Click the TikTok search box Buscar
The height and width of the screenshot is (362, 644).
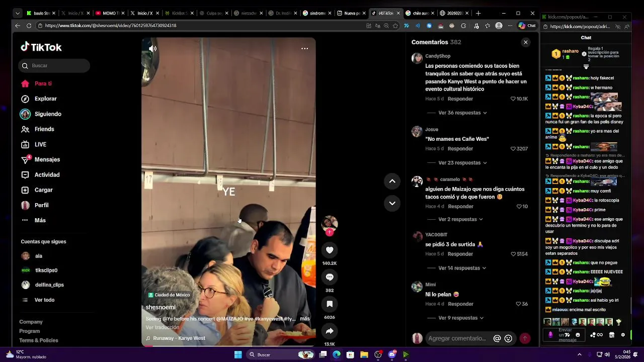(54, 65)
